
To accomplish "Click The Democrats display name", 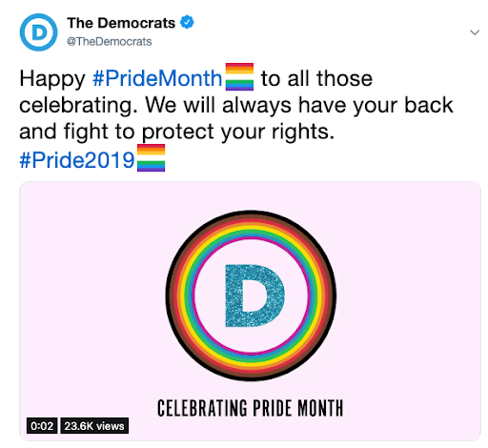I will point(121,23).
